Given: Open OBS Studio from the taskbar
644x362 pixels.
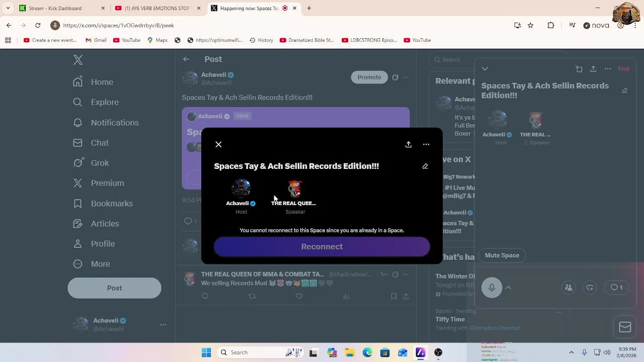Looking at the screenshot, I should [438, 352].
